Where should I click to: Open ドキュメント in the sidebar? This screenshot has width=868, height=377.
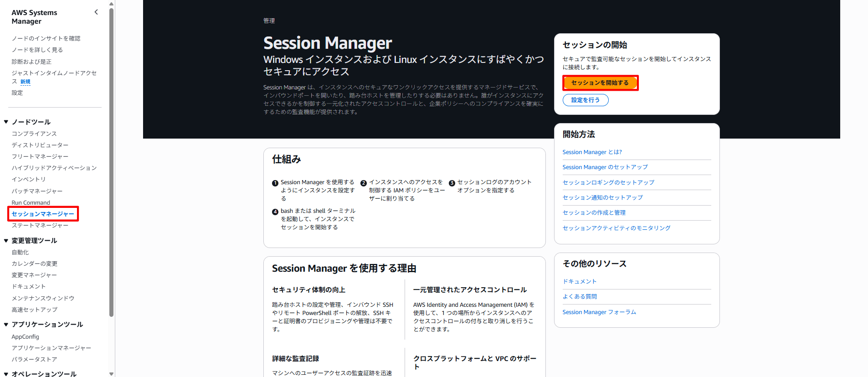tap(29, 286)
